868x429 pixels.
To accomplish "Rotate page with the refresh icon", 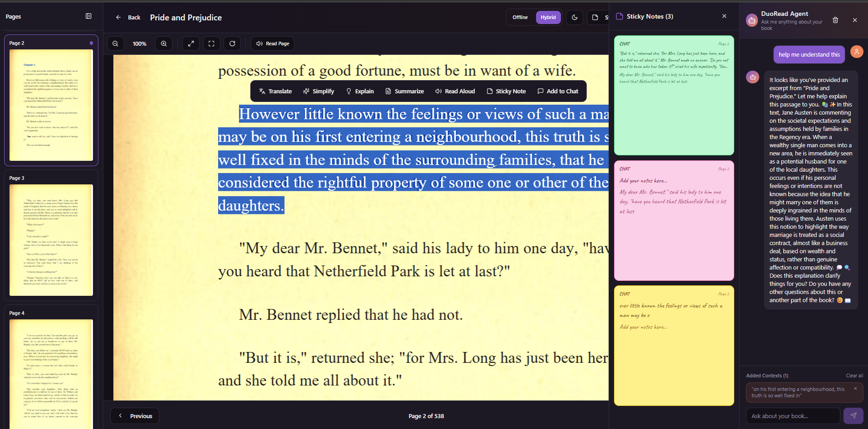I will click(232, 43).
